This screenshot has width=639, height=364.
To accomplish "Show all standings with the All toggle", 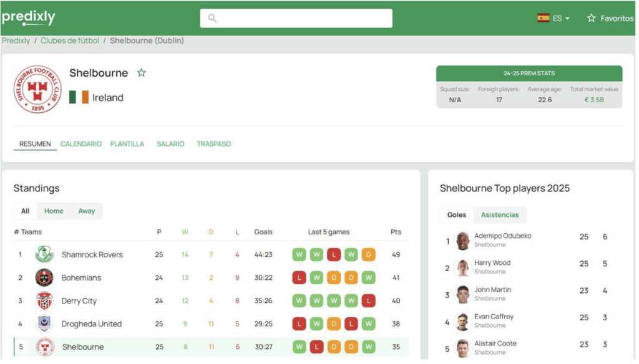I will [x=25, y=211].
